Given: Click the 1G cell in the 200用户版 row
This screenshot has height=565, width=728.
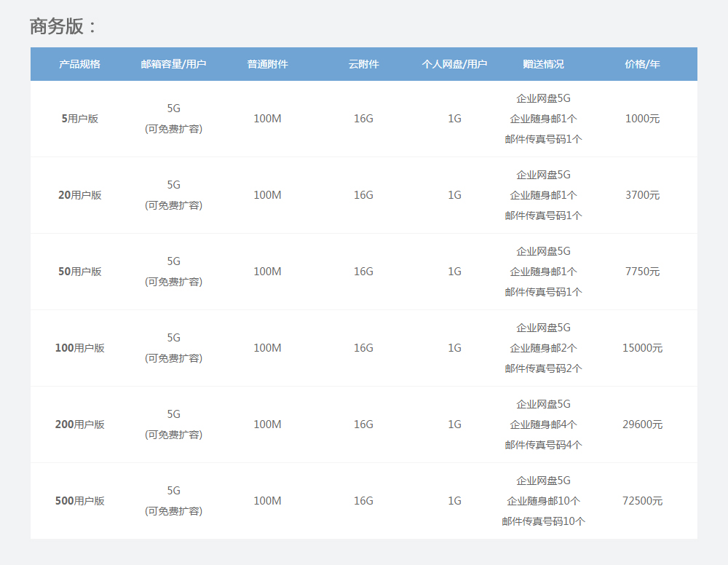Looking at the screenshot, I should [454, 424].
